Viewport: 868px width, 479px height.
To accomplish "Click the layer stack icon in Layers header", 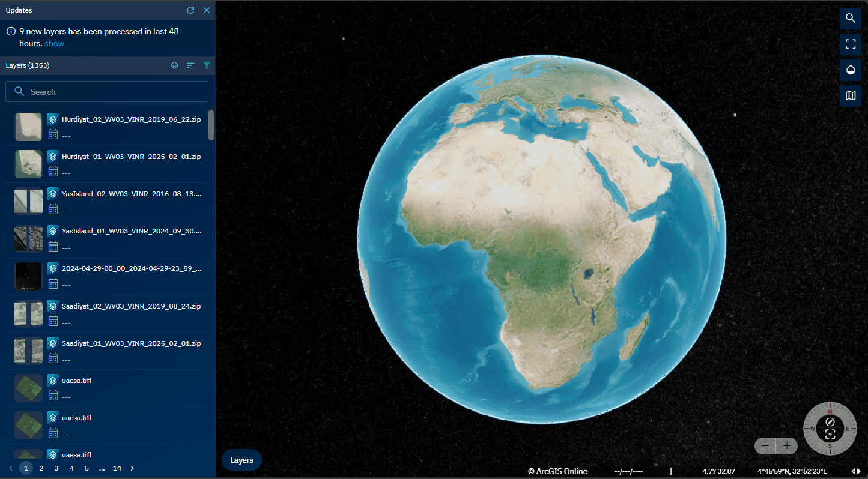I will tap(174, 65).
